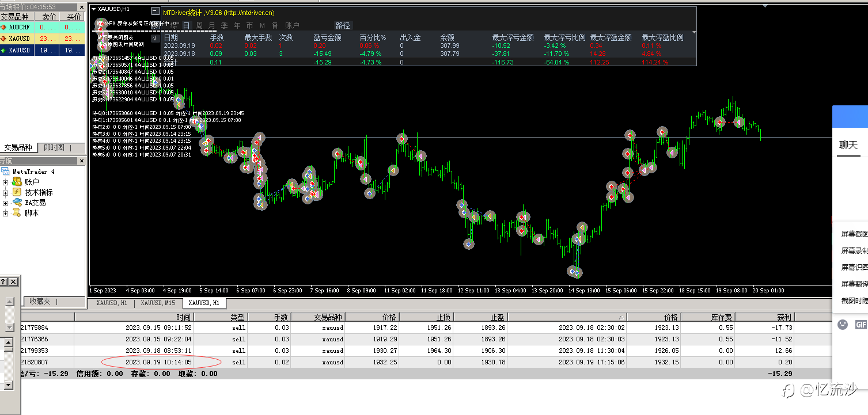Click the 技术指标 indicators icon

point(17,192)
